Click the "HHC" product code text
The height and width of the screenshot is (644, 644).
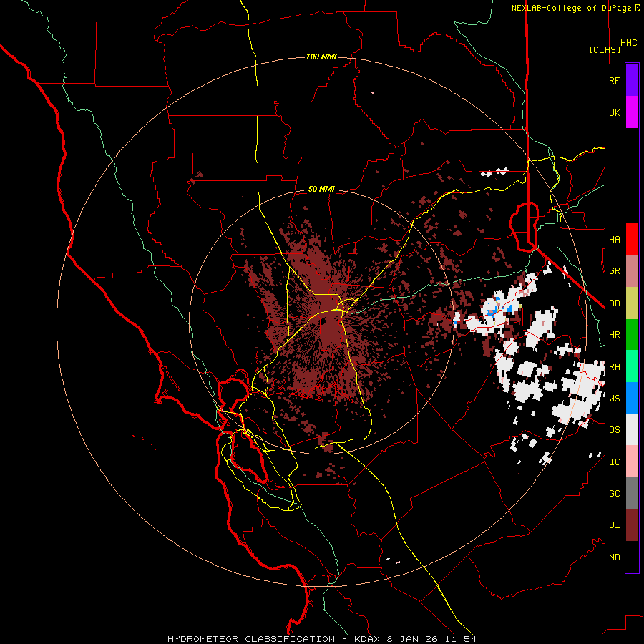click(628, 43)
